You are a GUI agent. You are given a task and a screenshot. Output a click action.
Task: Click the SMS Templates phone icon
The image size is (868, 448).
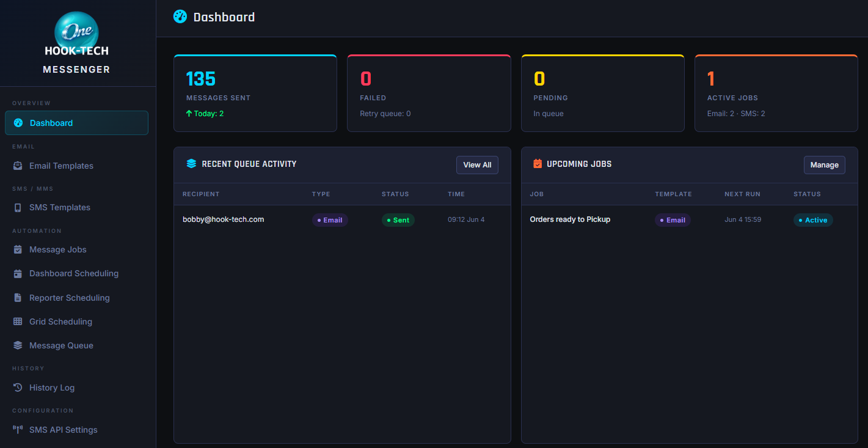pos(18,208)
